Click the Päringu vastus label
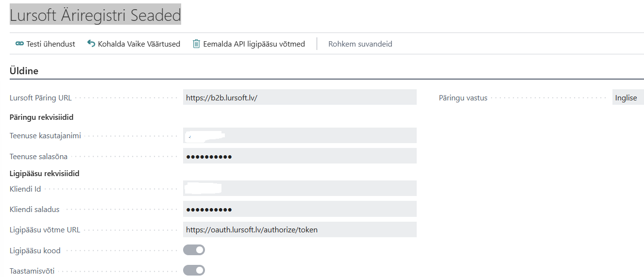The width and height of the screenshot is (644, 277). coord(463,98)
